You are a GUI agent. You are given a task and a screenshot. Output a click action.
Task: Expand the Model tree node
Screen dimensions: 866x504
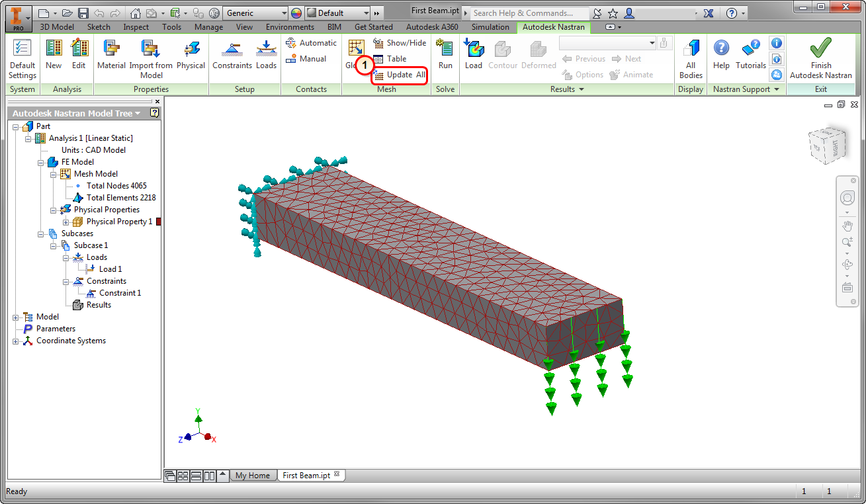[16, 317]
